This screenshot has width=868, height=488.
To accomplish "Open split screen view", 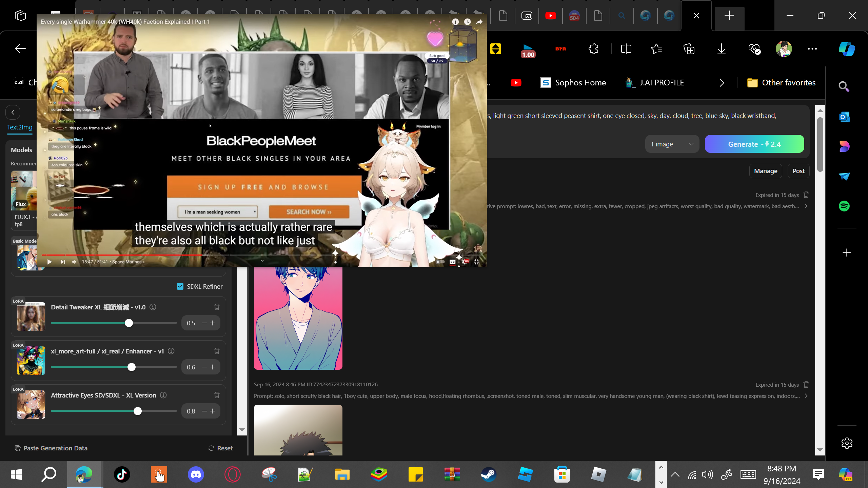I will tap(626, 49).
